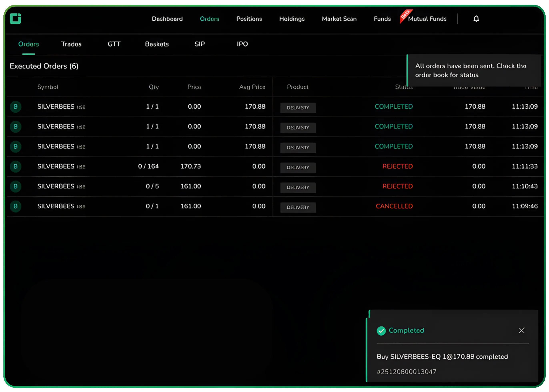549x392 pixels.
Task: Select the IPO tab
Action: [x=242, y=44]
